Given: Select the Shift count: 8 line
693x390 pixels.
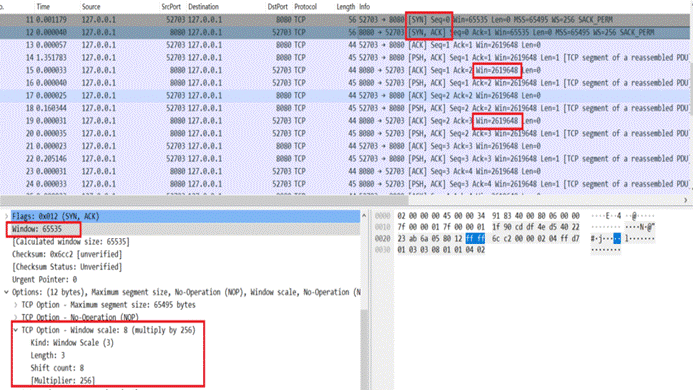Looking at the screenshot, I should click(x=57, y=368).
